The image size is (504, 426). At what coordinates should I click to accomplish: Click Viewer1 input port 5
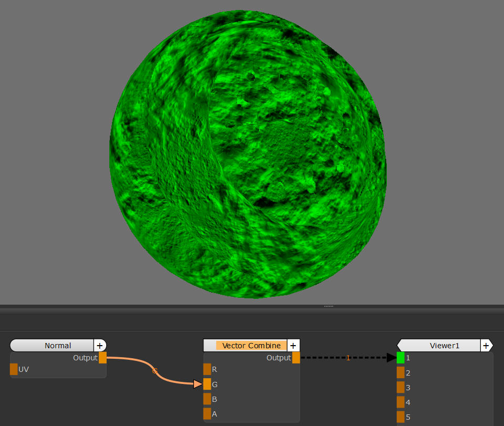click(400, 417)
